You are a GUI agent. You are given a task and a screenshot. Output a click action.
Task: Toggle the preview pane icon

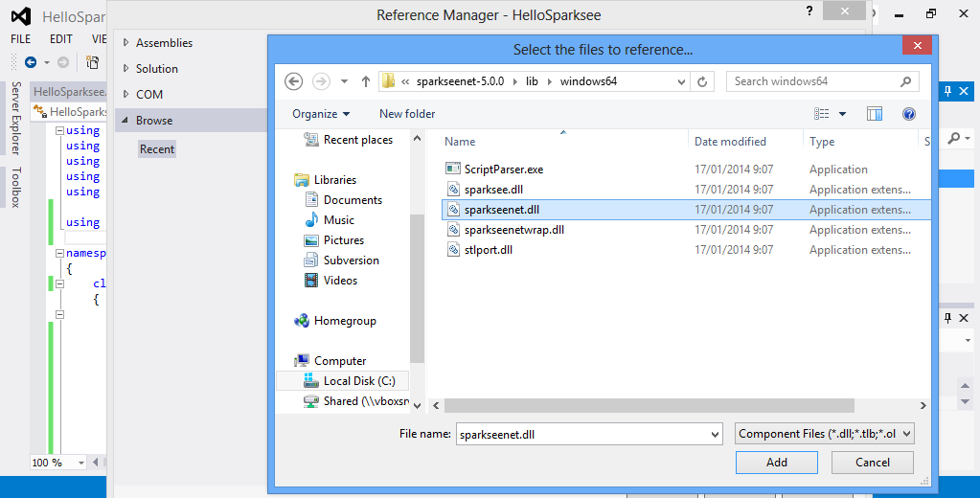tap(875, 114)
